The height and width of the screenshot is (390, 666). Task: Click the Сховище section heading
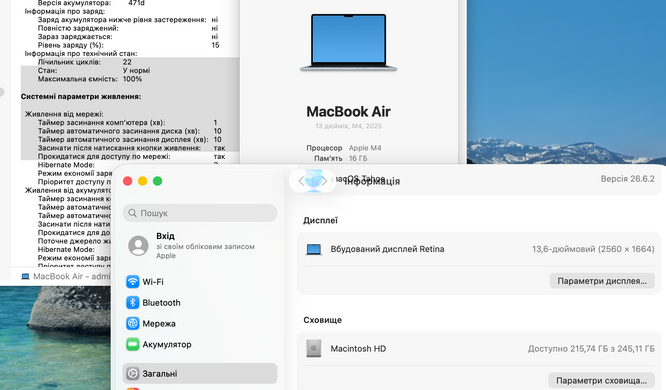tap(322, 320)
